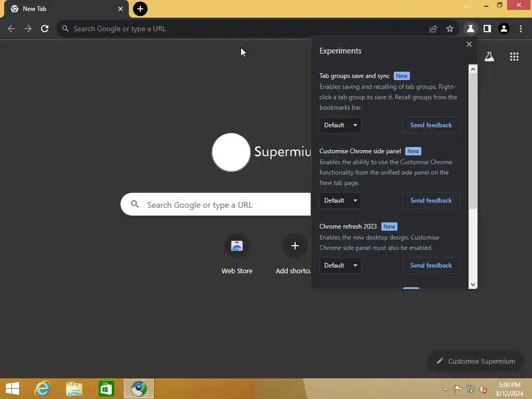Open dropdown for Customise Chrome side panel

point(340,201)
